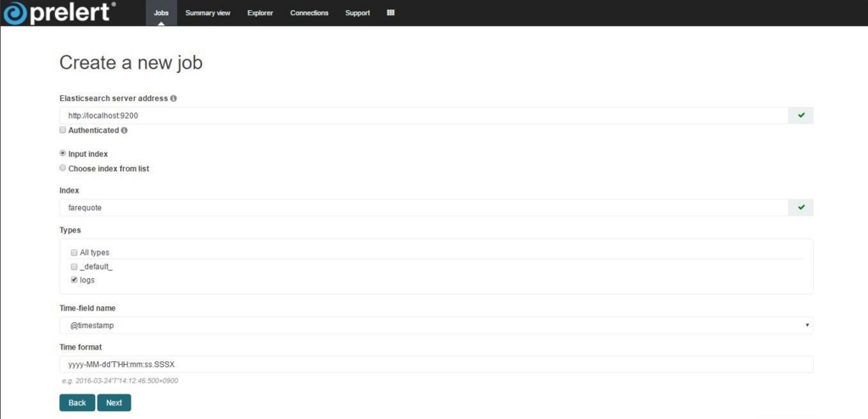Image resolution: width=868 pixels, height=419 pixels.
Task: Click info icon next to Authenticated
Action: pyautogui.click(x=124, y=131)
